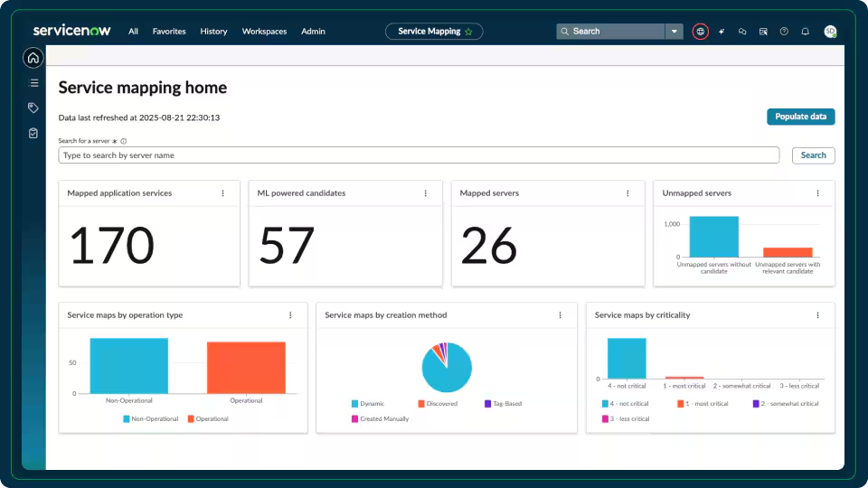Open the Home icon in the sidebar
This screenshot has width=868, height=488.
pos(33,58)
